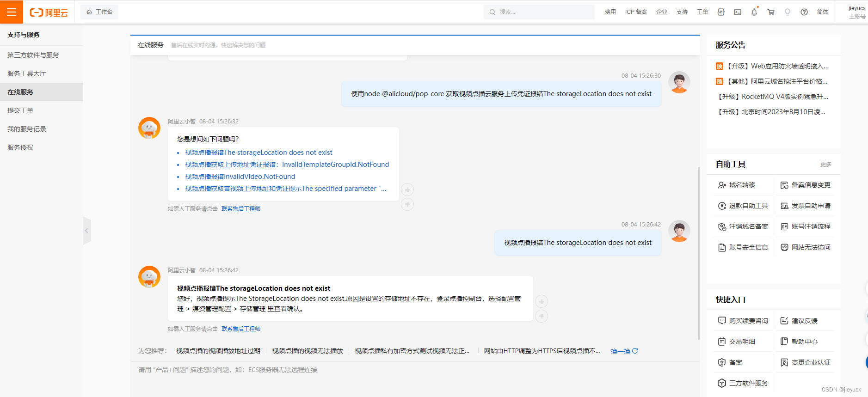868x397 pixels.
Task: Choose recommendation about HTTP调整为HTTPS
Action: point(542,351)
